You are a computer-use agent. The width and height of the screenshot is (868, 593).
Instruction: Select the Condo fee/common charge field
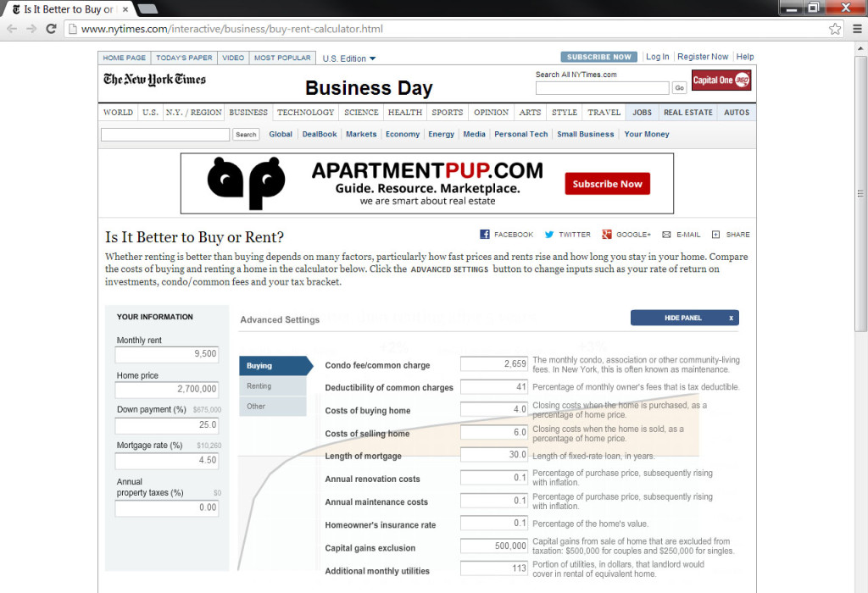pyautogui.click(x=492, y=363)
